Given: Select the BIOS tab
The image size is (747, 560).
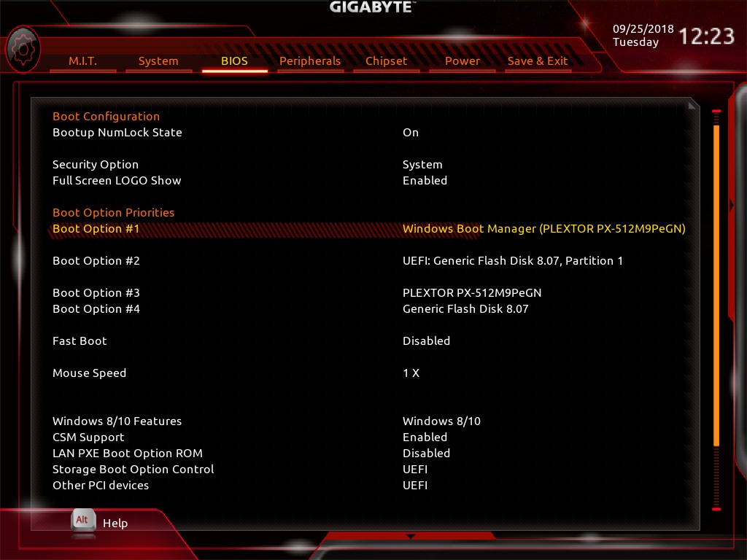Looking at the screenshot, I should pos(234,61).
